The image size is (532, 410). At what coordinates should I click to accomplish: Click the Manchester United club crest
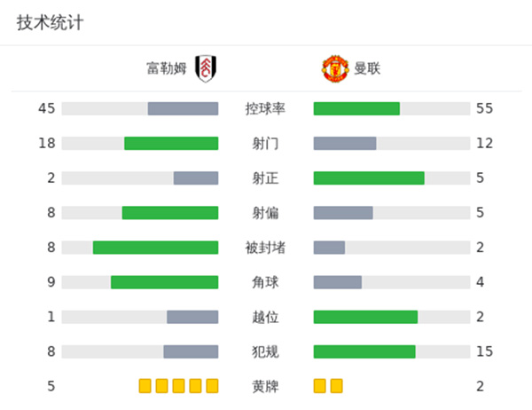335,68
